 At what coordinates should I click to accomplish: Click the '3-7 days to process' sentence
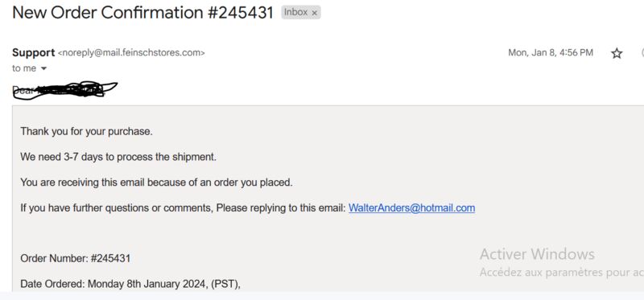(118, 157)
